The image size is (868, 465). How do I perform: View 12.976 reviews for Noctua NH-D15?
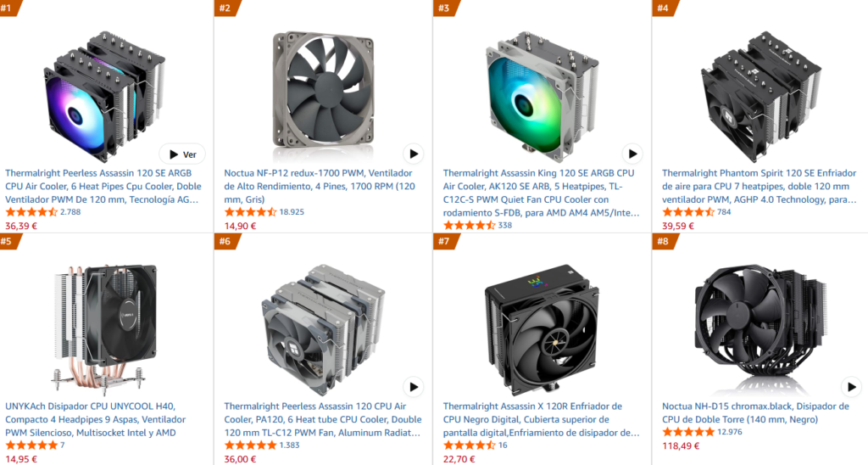(x=730, y=432)
